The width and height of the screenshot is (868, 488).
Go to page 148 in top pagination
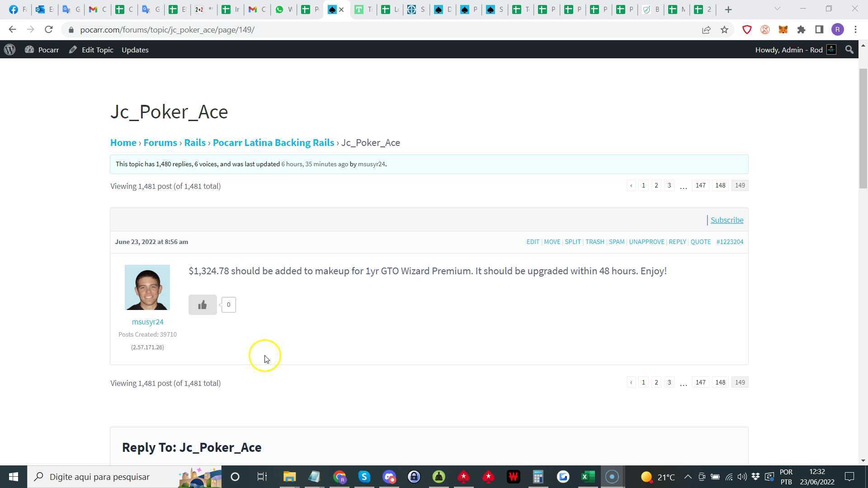(720, 186)
